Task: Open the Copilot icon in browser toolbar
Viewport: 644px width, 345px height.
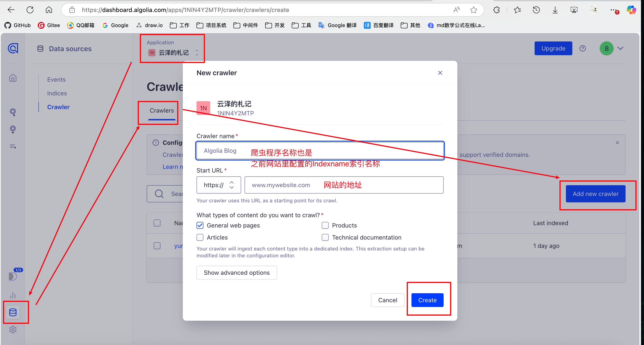Action: click(x=631, y=10)
